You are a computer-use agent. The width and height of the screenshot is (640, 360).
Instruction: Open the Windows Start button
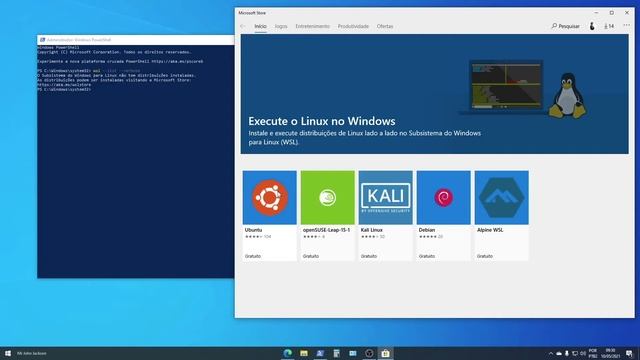pyautogui.click(x=7, y=353)
